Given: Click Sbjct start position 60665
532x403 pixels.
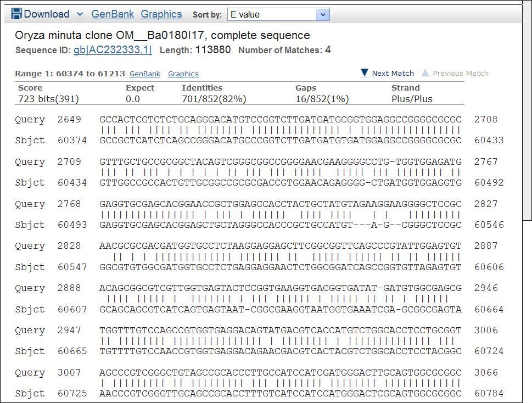Looking at the screenshot, I should 72,351.
